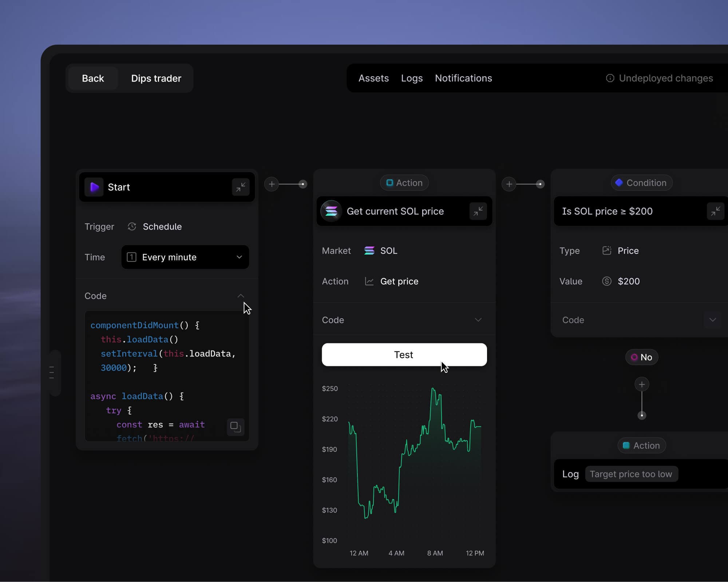This screenshot has width=728, height=582.
Task: Go Back to previous screen
Action: point(93,78)
